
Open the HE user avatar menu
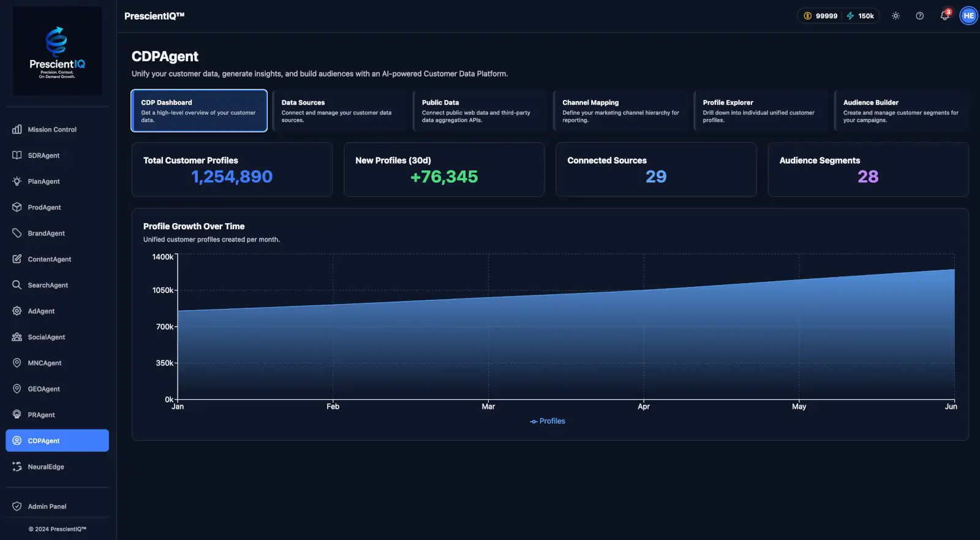click(968, 16)
